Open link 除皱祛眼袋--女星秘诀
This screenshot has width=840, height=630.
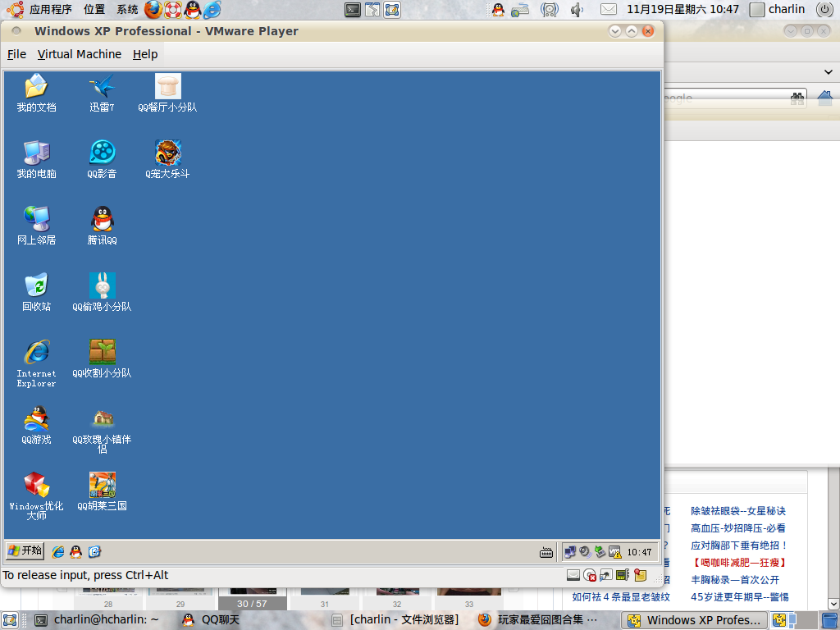pos(737,511)
